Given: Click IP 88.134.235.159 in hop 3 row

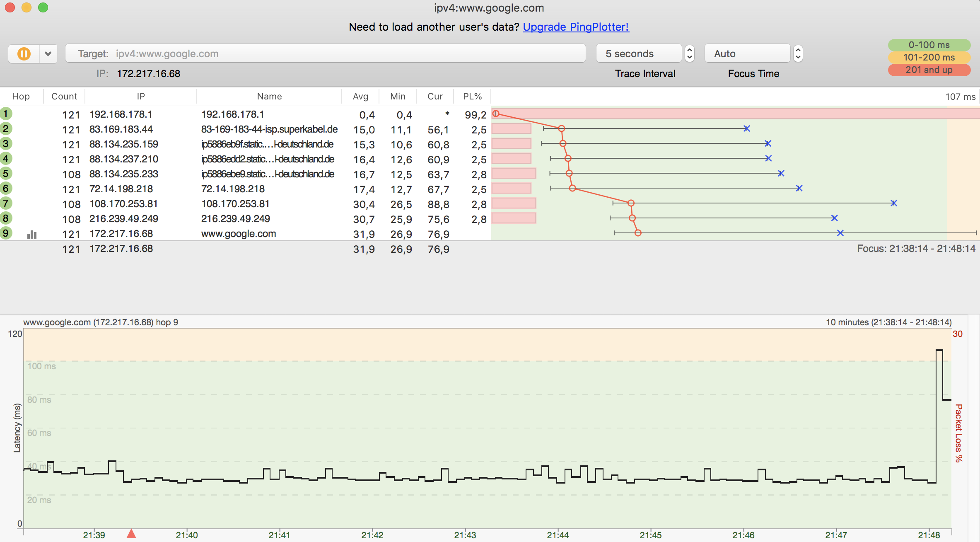Looking at the screenshot, I should 123,144.
